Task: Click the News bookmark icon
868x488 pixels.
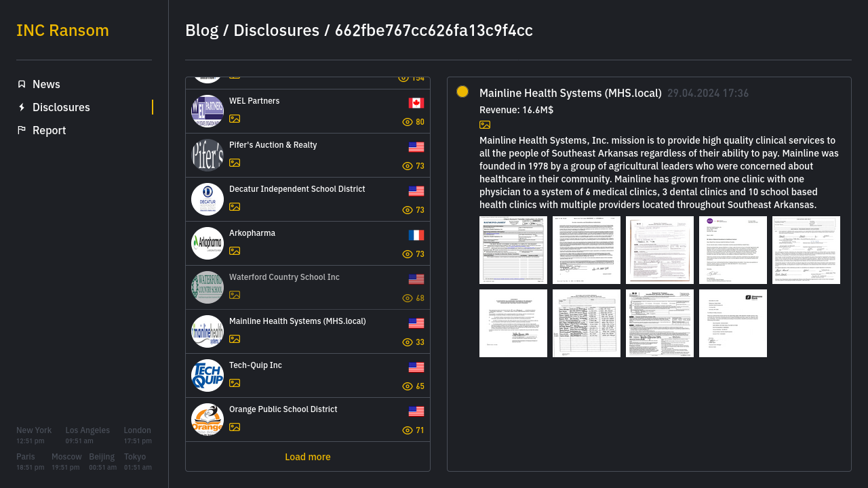Action: [22, 84]
